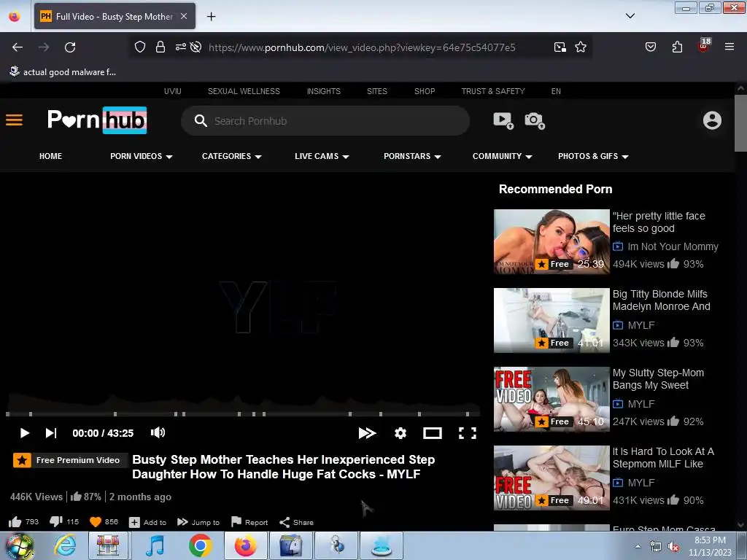Share this video
Image resolution: width=747 pixels, height=560 pixels.
pyautogui.click(x=296, y=522)
